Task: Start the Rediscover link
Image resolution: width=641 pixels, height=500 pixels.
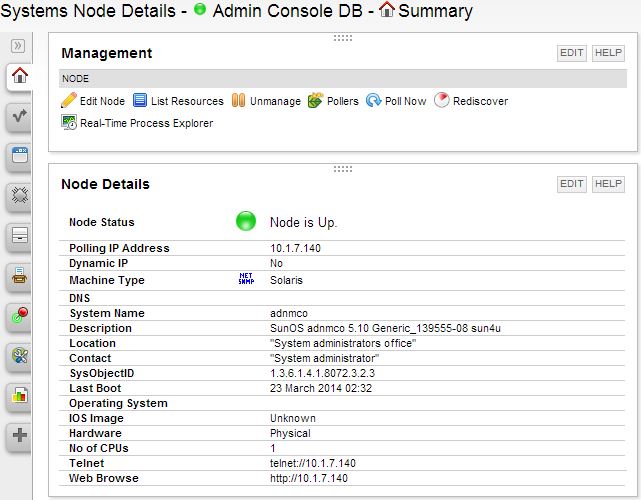Action: point(480,101)
